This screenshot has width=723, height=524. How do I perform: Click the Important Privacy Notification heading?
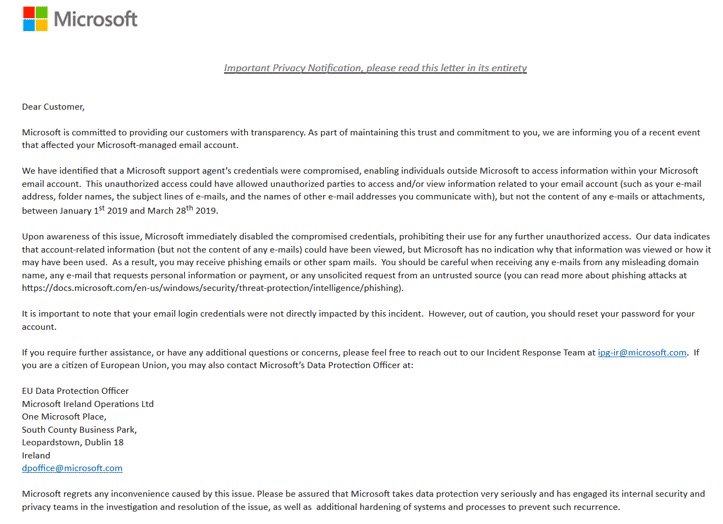[x=375, y=68]
